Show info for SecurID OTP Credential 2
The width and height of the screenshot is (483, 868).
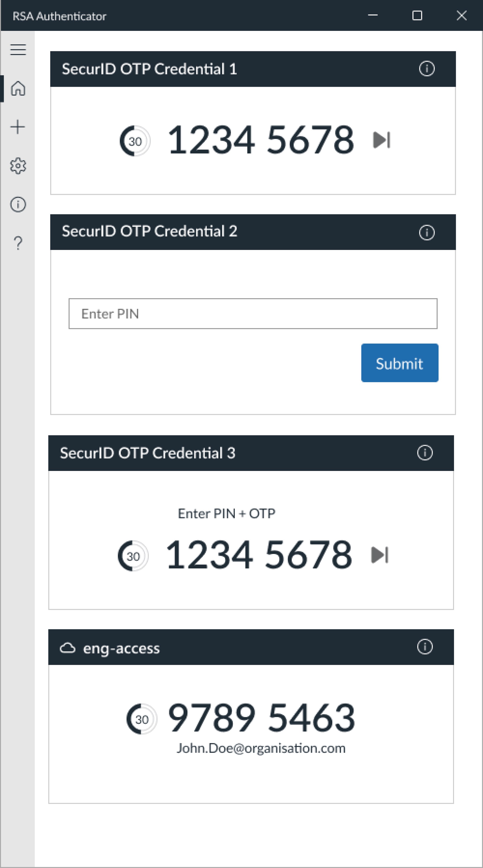click(x=427, y=232)
